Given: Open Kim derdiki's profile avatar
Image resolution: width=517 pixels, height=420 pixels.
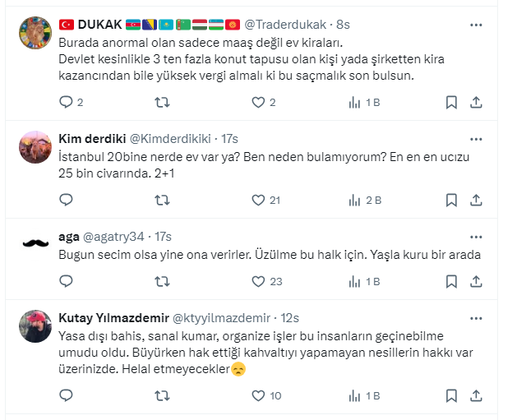Looking at the screenshot, I should 35,149.
